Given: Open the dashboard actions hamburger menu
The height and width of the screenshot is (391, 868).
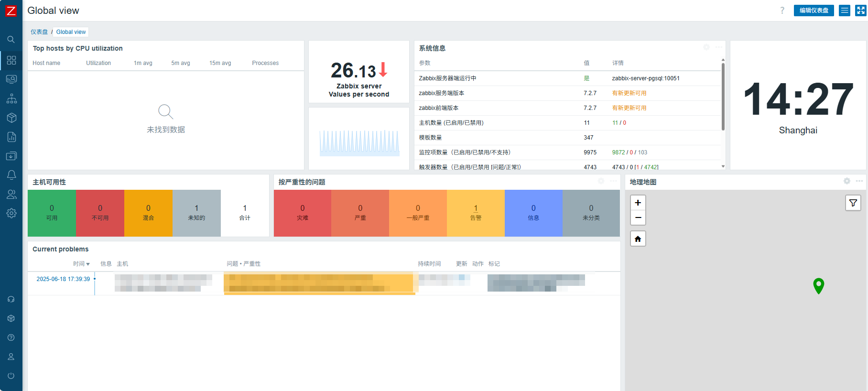Looking at the screenshot, I should [x=845, y=11].
